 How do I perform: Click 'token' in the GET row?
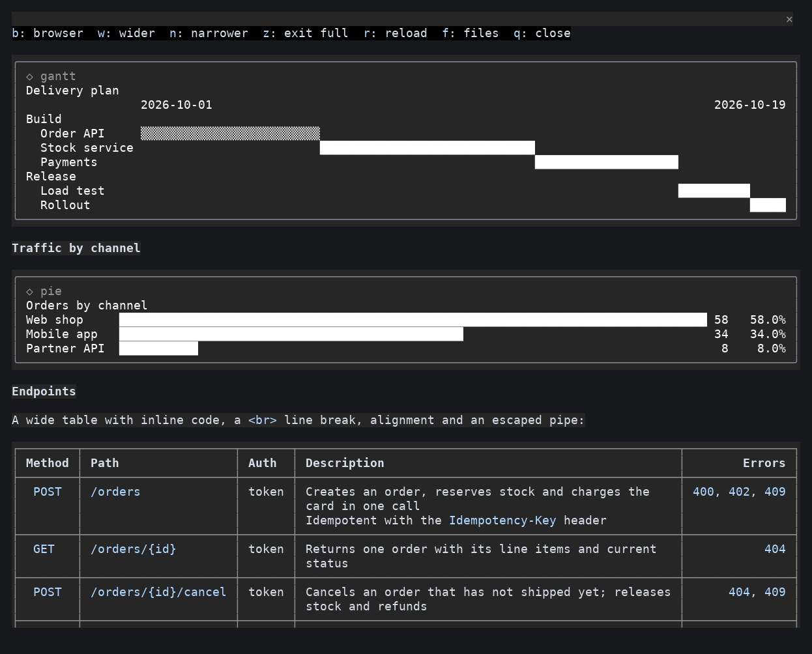[266, 549]
